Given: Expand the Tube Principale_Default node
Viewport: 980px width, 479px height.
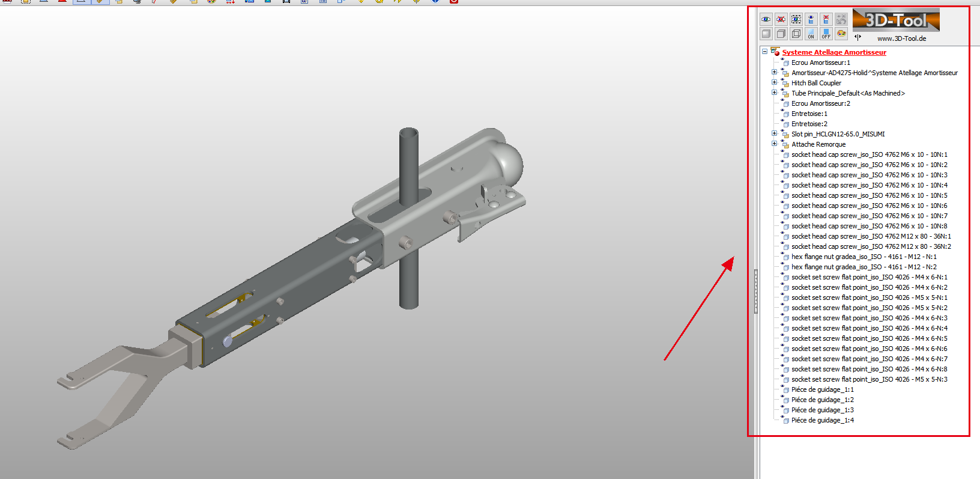Looking at the screenshot, I should coord(774,93).
